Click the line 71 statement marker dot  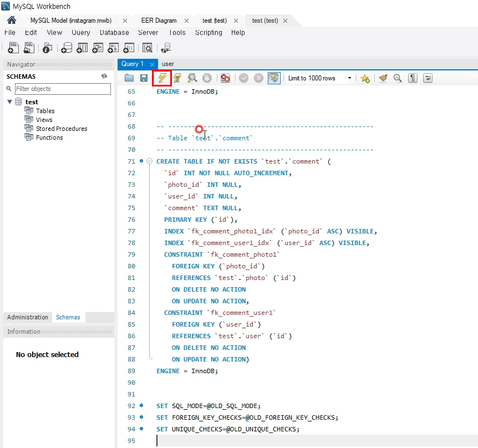141,161
